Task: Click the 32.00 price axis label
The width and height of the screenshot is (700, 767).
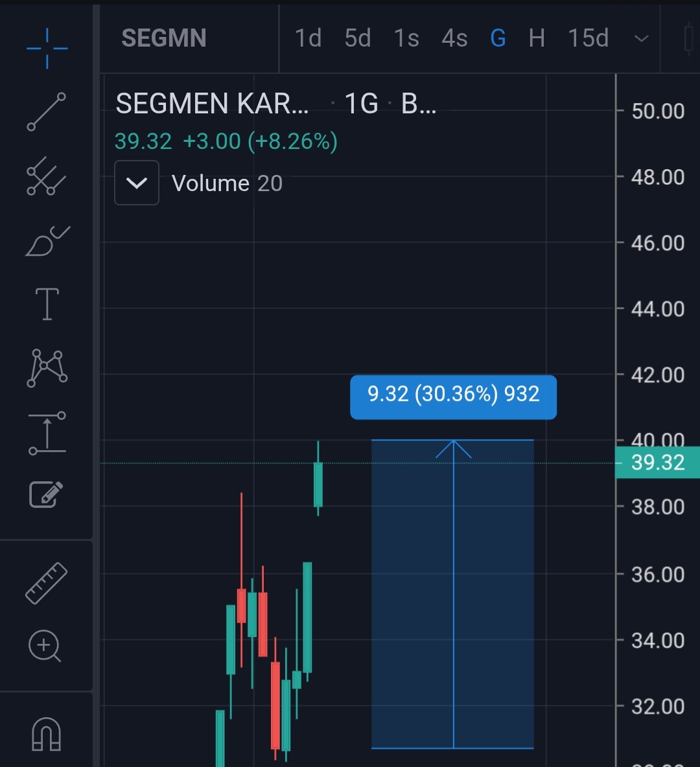Action: point(658,706)
